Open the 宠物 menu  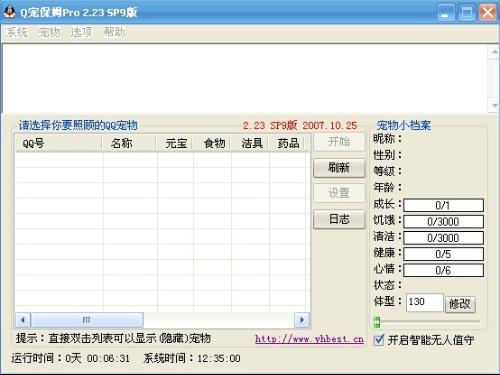click(x=49, y=32)
